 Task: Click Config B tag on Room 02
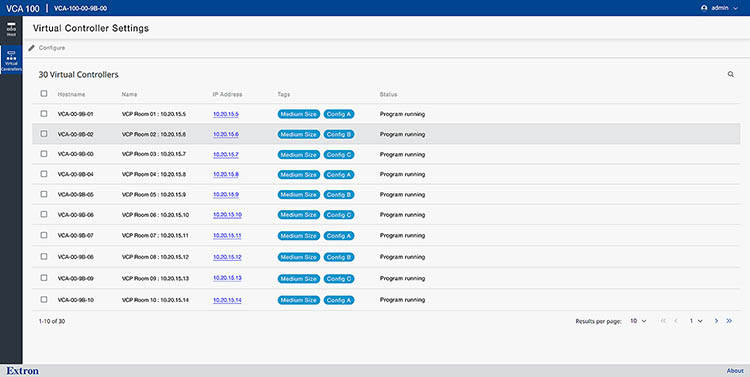coord(339,134)
